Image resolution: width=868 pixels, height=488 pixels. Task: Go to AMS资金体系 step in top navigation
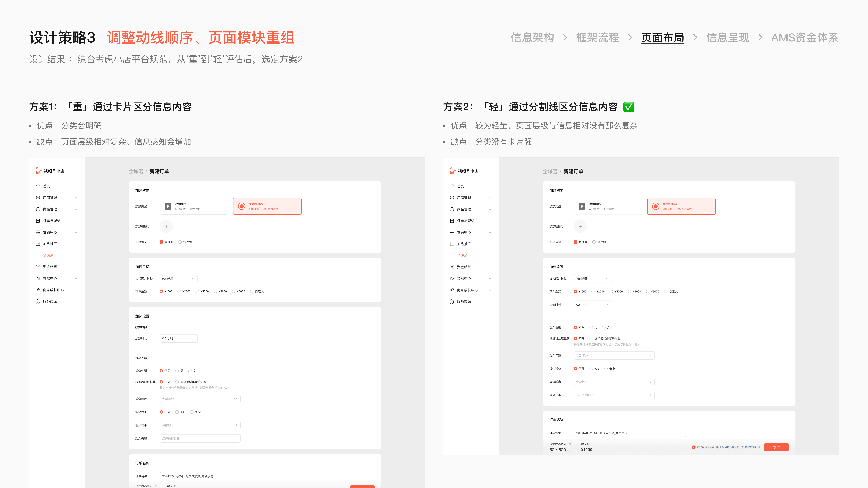[x=805, y=37]
